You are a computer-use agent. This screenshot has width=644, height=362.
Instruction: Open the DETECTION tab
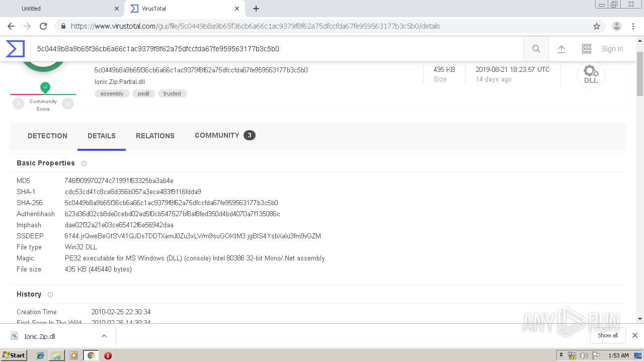tap(47, 136)
